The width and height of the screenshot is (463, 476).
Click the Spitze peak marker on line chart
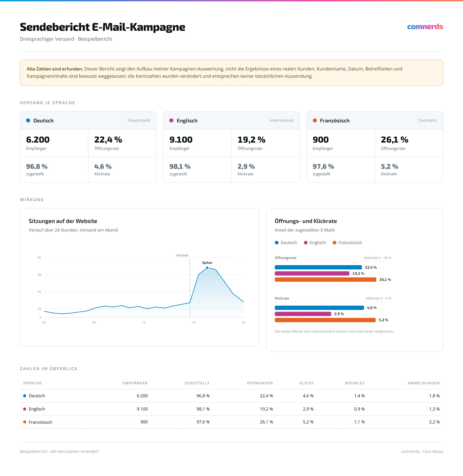[207, 268]
